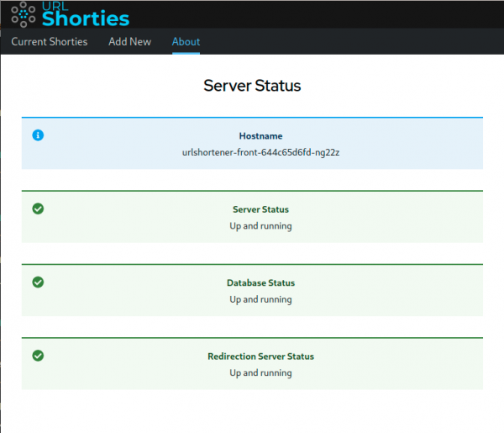
Task: Click the Hostname panel title
Action: point(260,135)
